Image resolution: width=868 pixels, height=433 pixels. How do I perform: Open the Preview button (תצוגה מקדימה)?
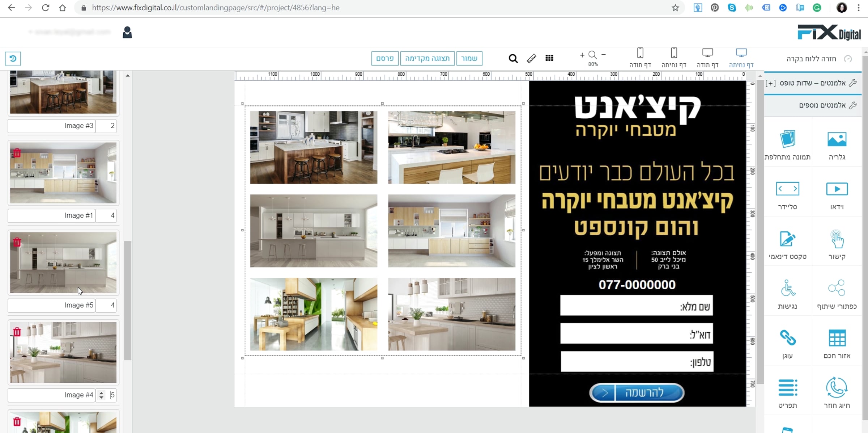click(427, 58)
